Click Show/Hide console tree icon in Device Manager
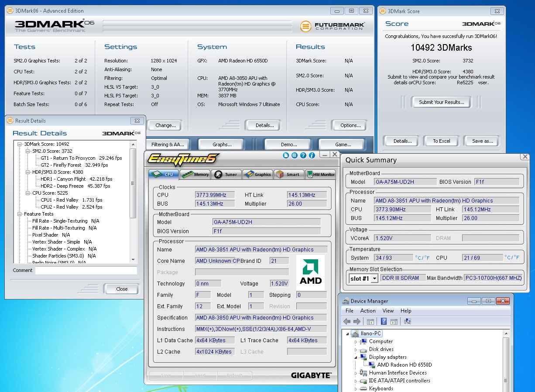Viewport: 535px width, 392px height. (370, 321)
